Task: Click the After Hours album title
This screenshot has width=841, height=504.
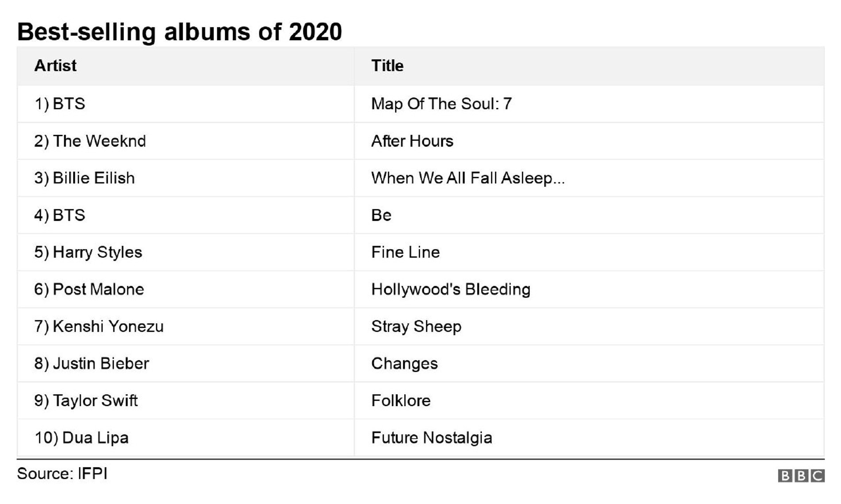Action: click(412, 141)
